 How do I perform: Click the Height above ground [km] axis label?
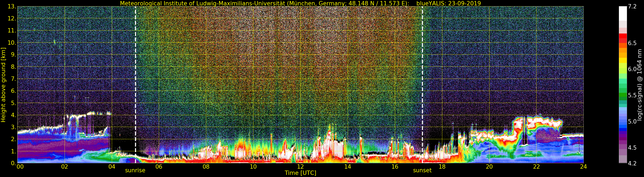[x=3, y=85]
